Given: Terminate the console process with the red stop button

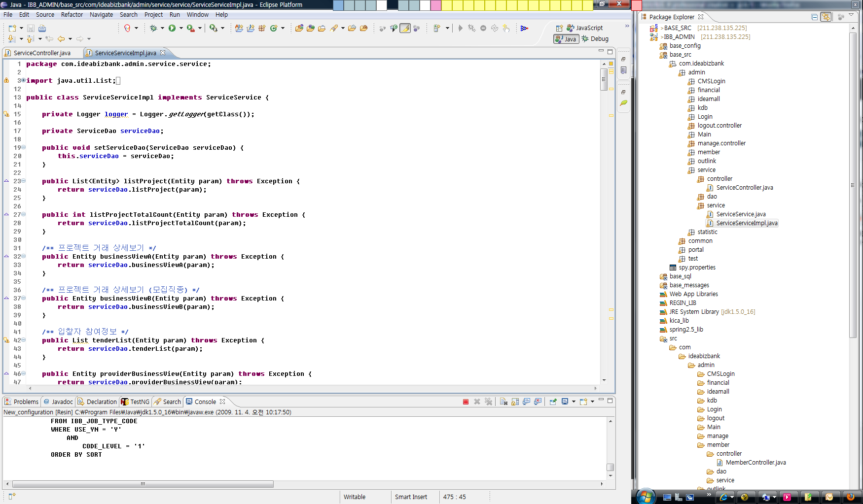Looking at the screenshot, I should point(466,402).
